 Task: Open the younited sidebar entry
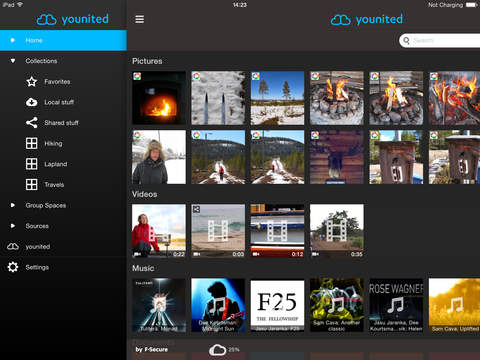tap(38, 247)
